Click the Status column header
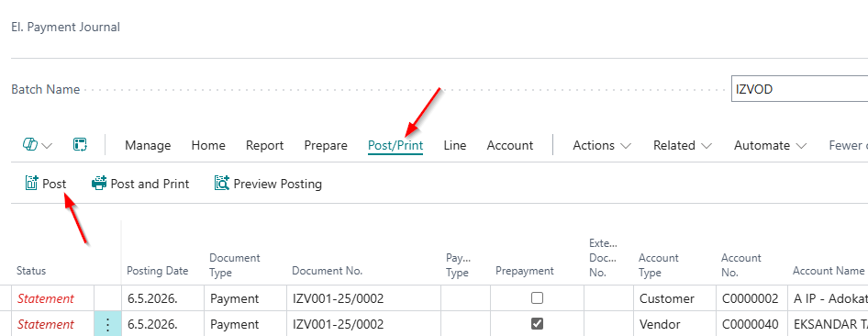 [x=31, y=271]
